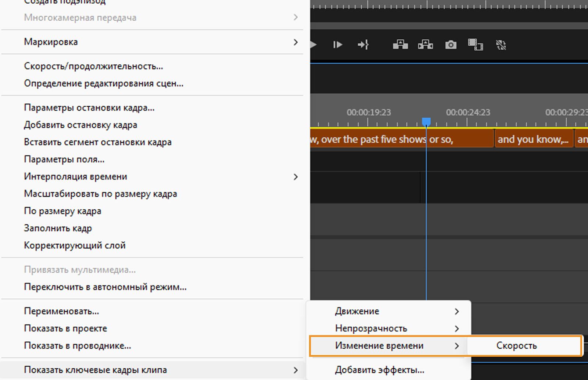Click the 00:00:19:23 timecode on the ruler
588x380 pixels.
[x=369, y=113]
